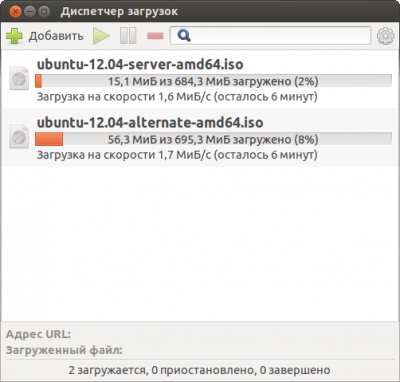Click the Добавить label in the toolbar

pos(56,36)
